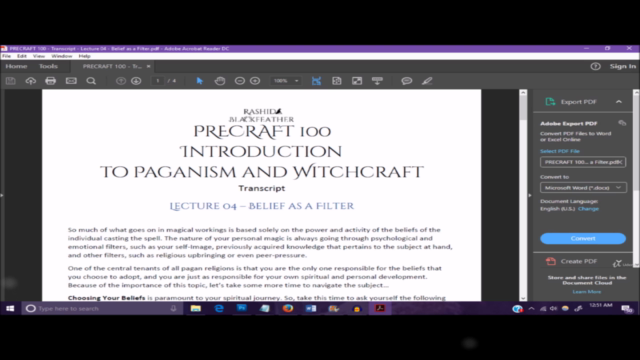This screenshot has width=640, height=360.
Task: Open the Window menu
Action: [x=62, y=56]
